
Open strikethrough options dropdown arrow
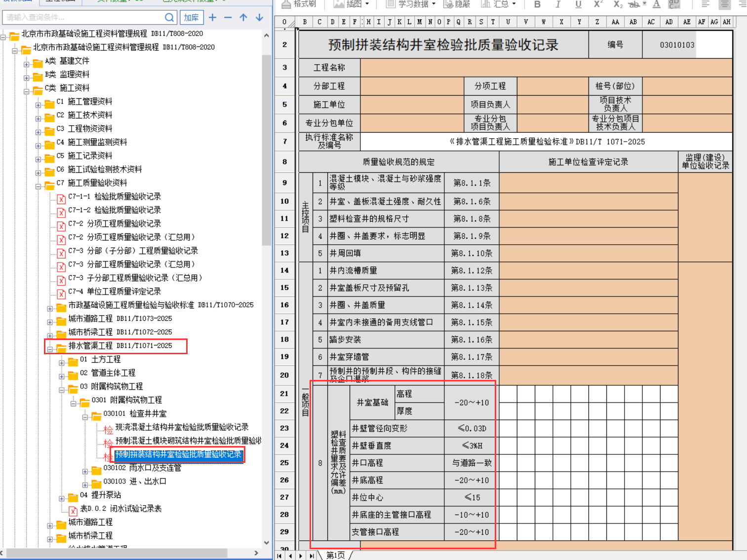click(645, 4)
